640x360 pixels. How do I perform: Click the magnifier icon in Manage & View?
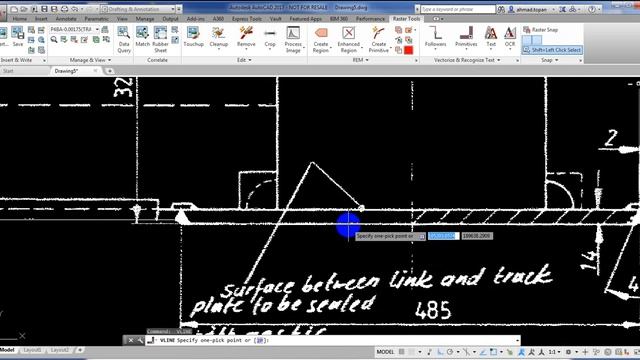(x=54, y=40)
